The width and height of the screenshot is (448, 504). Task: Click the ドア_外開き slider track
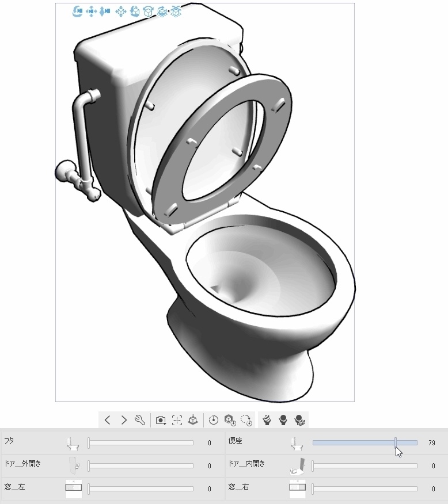tap(141, 465)
